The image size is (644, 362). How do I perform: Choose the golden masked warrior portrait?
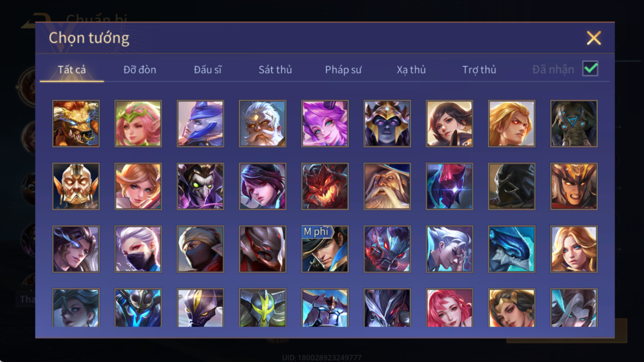pyautogui.click(x=76, y=187)
